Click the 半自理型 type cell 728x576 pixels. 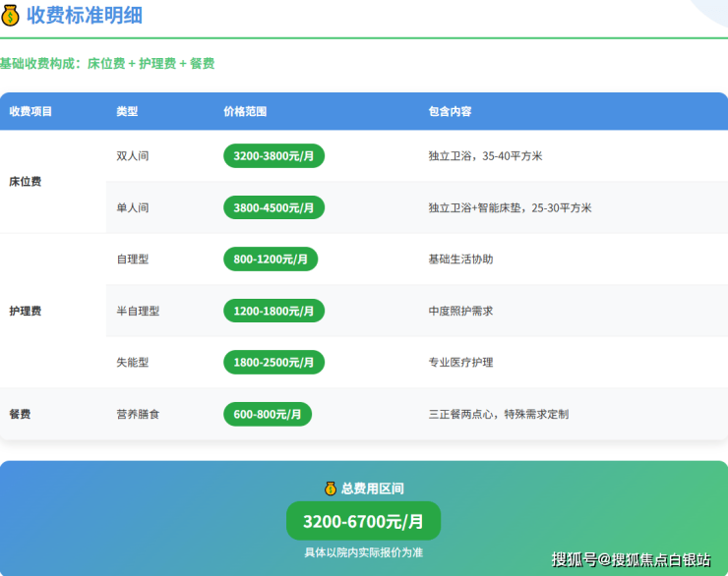click(x=138, y=311)
